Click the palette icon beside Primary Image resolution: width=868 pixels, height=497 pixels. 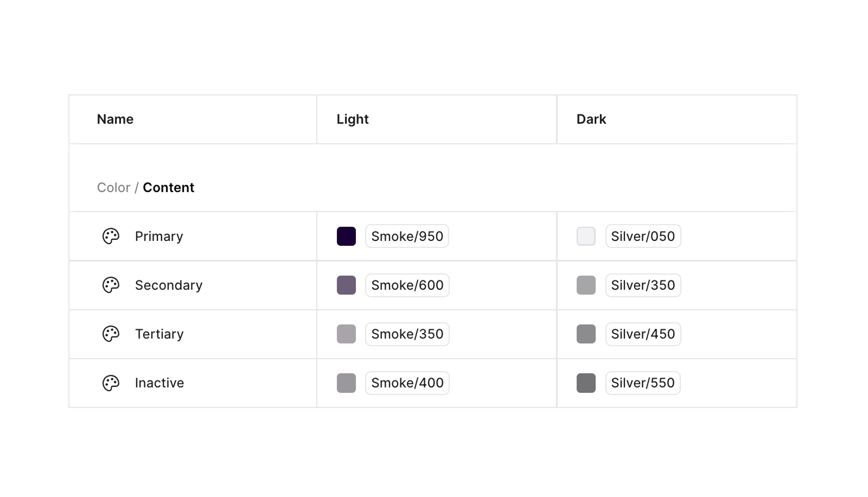(x=111, y=237)
